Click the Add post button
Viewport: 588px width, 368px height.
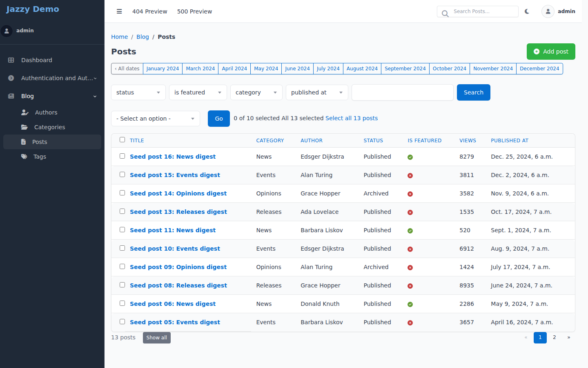(551, 52)
